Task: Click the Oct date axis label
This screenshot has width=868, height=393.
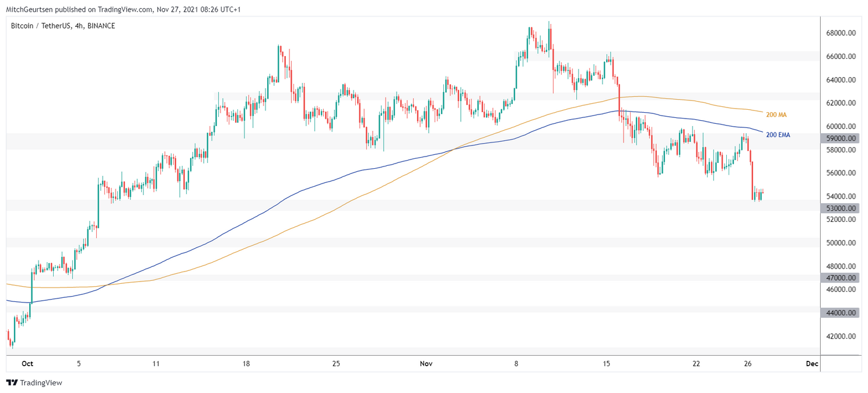Action: [27, 364]
